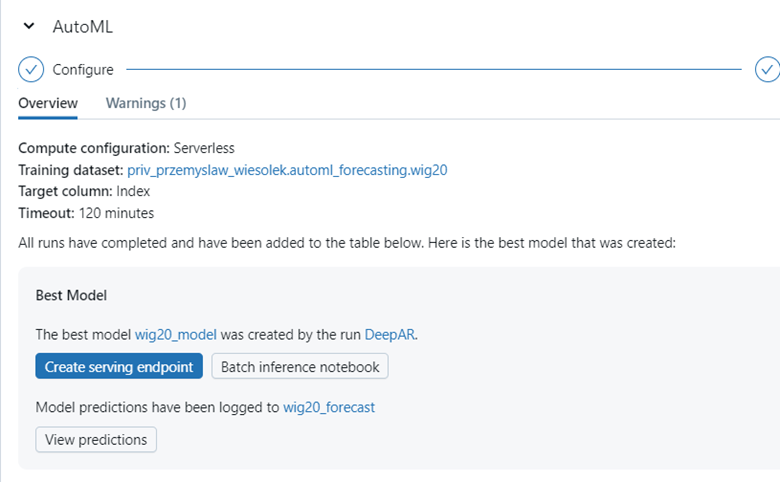Click the final step checkmark icon at right
Screen dimensions: 780x482
[x=767, y=69]
